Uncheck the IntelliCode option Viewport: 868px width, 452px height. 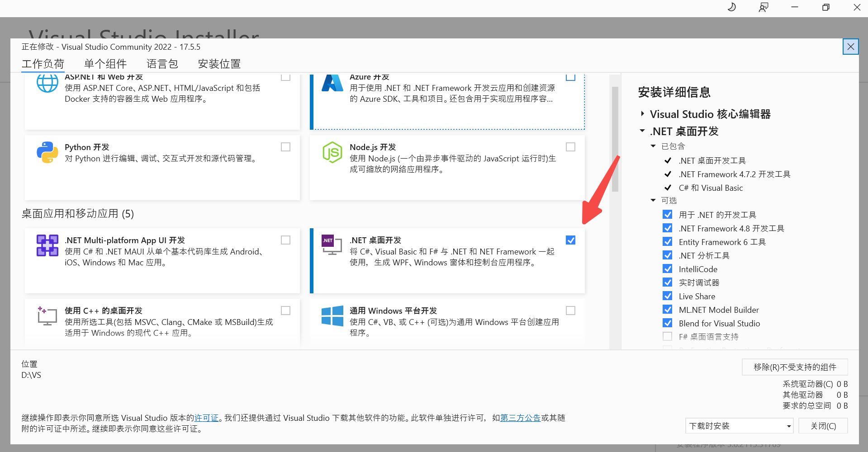pos(667,268)
